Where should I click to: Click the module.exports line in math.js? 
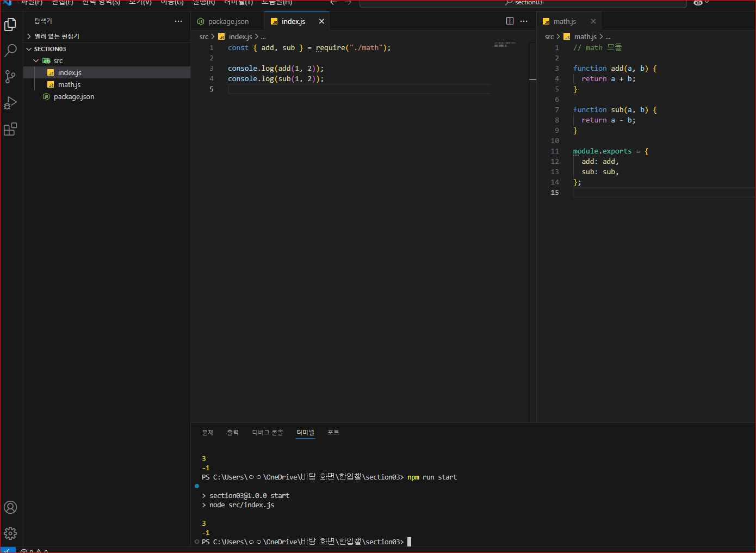pos(611,151)
